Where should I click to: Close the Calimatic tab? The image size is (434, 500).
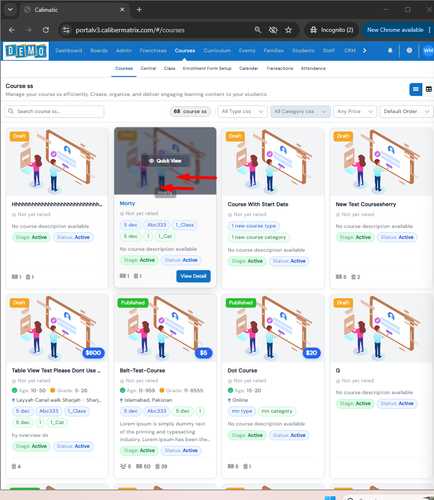pos(122,10)
